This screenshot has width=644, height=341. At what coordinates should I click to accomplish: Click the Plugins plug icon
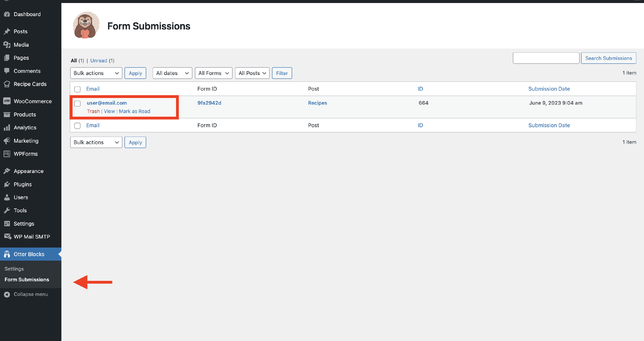pos(7,184)
